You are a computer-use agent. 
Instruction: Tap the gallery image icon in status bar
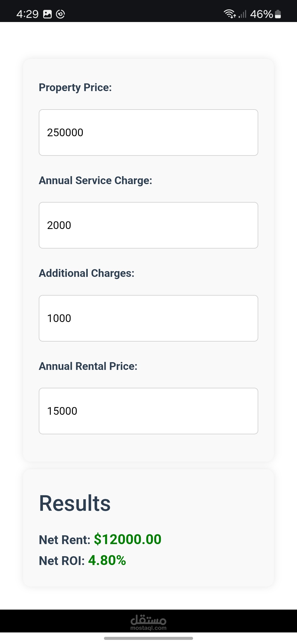click(48, 14)
